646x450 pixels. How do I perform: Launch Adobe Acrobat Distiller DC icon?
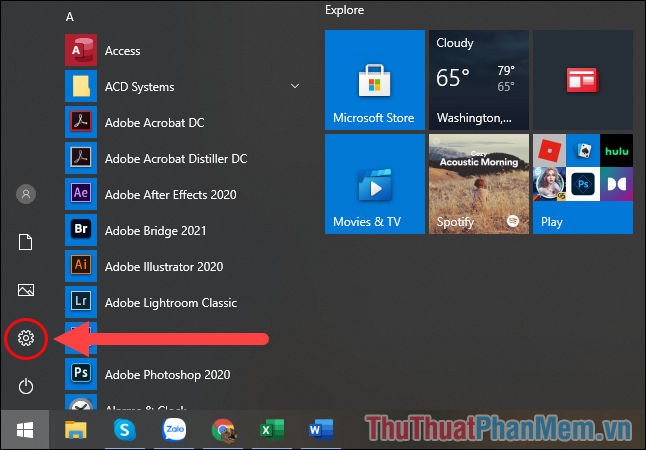click(81, 158)
